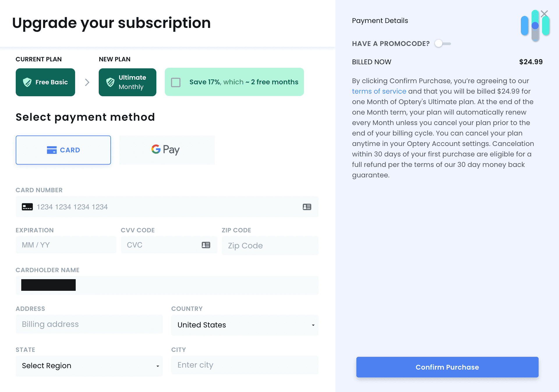559x392 pixels.
Task: Click the Billing address input field
Action: click(89, 324)
